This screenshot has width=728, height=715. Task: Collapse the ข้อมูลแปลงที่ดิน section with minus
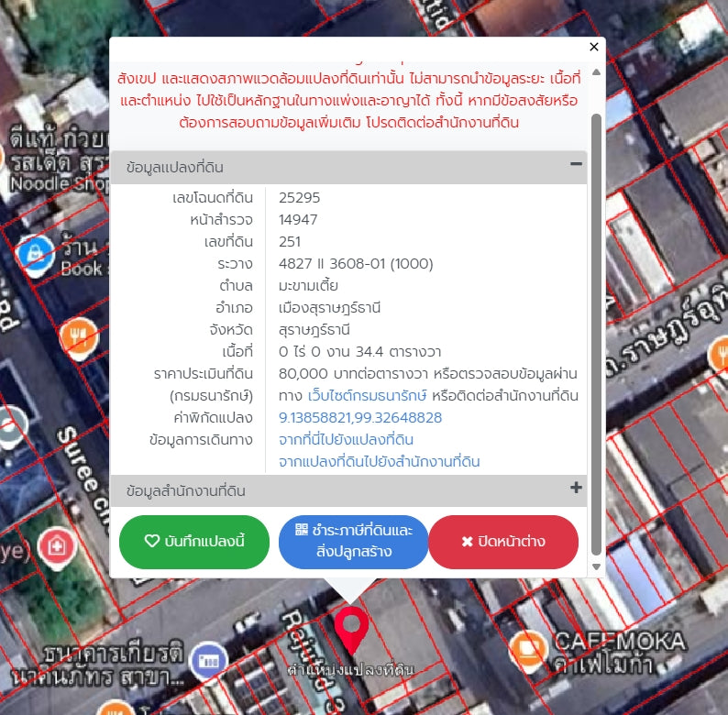[576, 165]
